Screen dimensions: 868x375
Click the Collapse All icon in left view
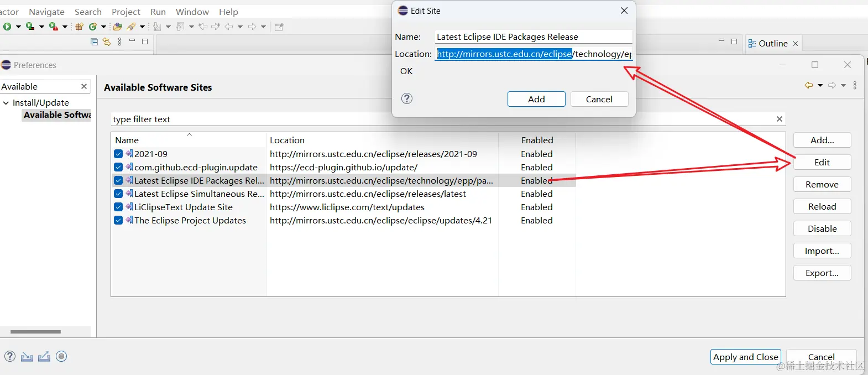[94, 41]
